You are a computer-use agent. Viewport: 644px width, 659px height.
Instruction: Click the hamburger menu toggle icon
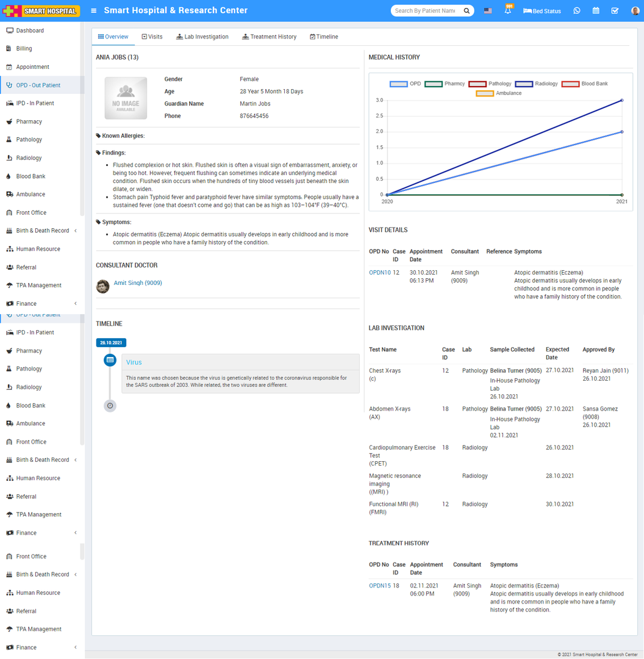point(93,11)
